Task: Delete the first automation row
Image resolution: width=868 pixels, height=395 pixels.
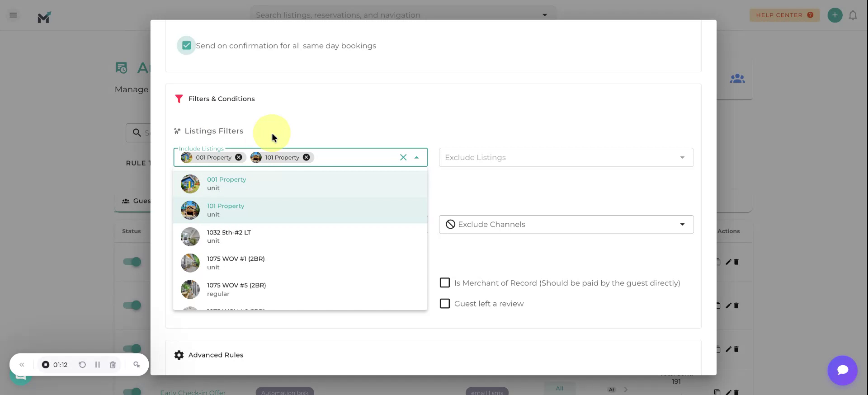Action: coord(736,262)
